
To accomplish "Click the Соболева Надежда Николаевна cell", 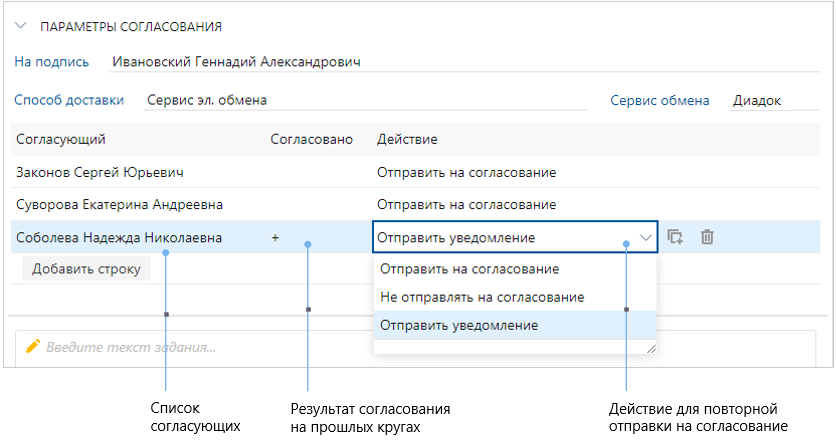I will point(118,238).
